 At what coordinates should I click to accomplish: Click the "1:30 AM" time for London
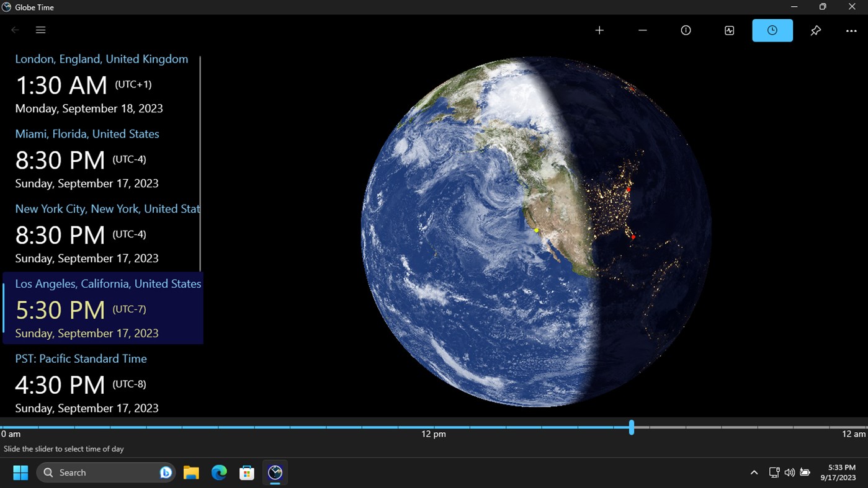click(61, 85)
